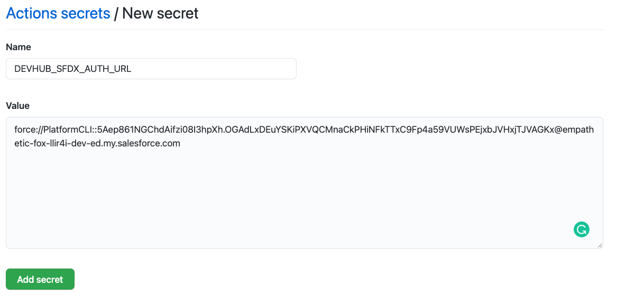Image resolution: width=644 pixels, height=305 pixels.
Task: Click the "New secret" breadcrumb text
Action: point(160,13)
